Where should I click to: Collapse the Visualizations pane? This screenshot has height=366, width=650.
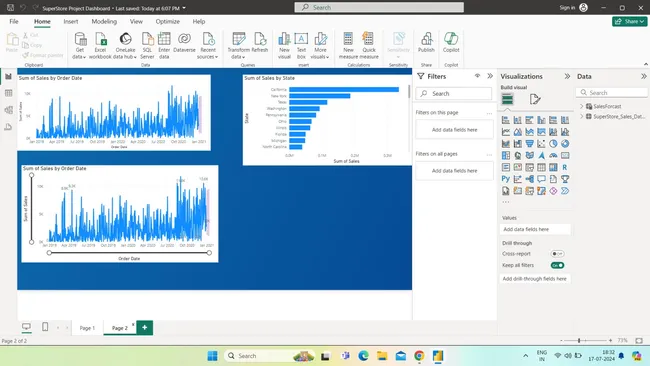point(567,76)
